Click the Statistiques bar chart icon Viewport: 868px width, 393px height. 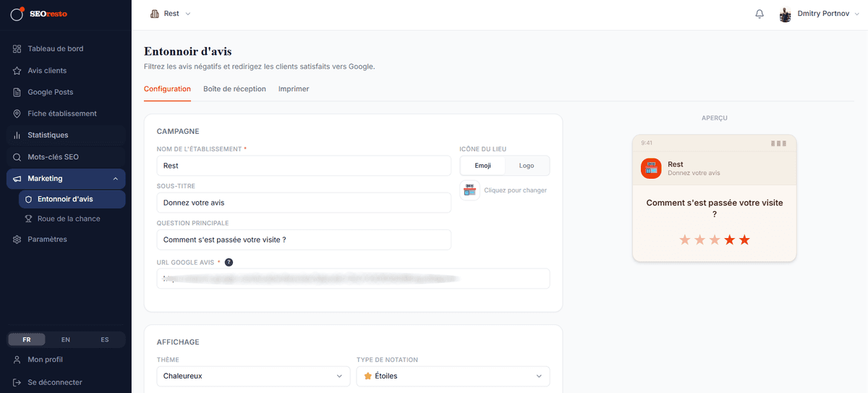coord(17,135)
